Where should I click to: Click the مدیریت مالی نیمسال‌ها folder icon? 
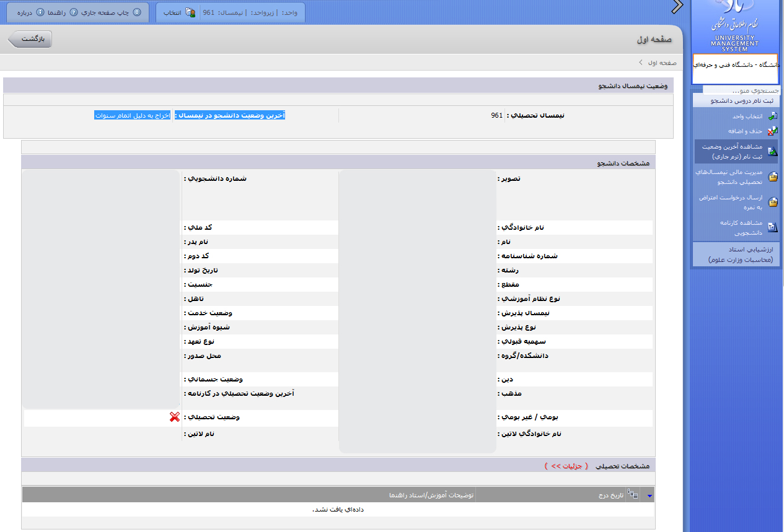[772, 177]
